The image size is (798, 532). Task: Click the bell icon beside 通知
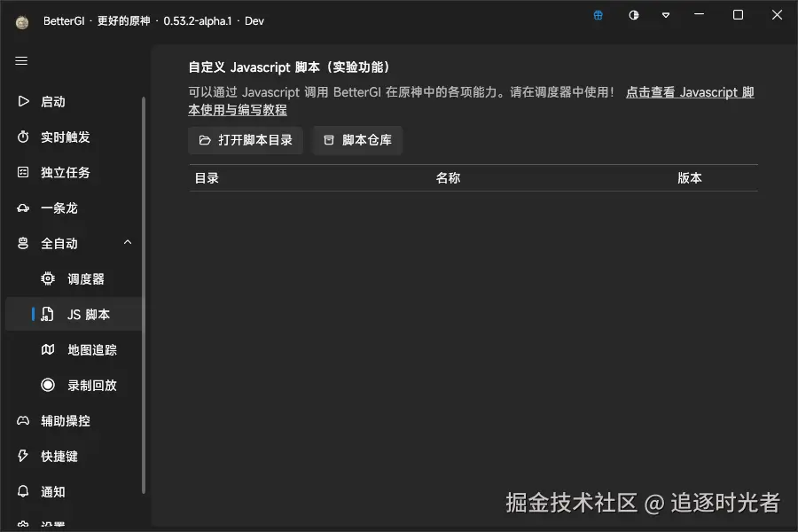(x=23, y=491)
